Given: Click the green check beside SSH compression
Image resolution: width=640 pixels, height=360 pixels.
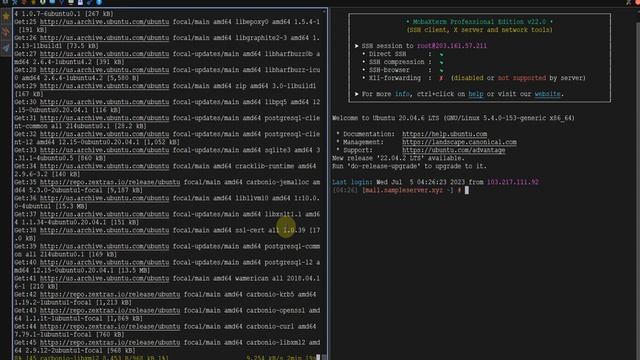Looking at the screenshot, I should pos(441,62).
